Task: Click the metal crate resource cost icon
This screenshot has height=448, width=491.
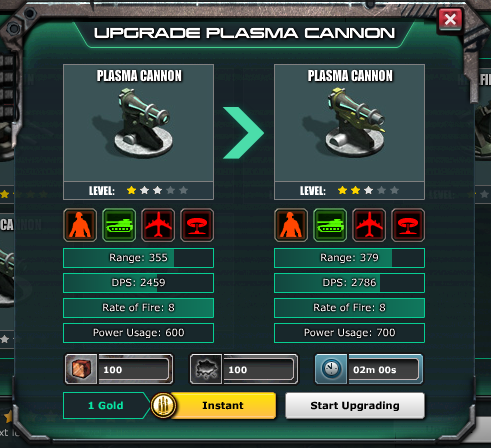Action: point(81,369)
